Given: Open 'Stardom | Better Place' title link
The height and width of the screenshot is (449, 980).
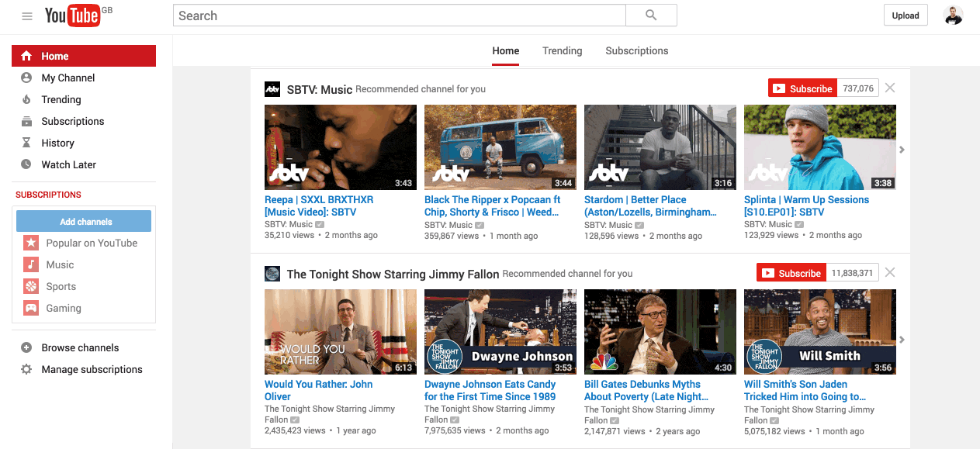Looking at the screenshot, I should [651, 206].
